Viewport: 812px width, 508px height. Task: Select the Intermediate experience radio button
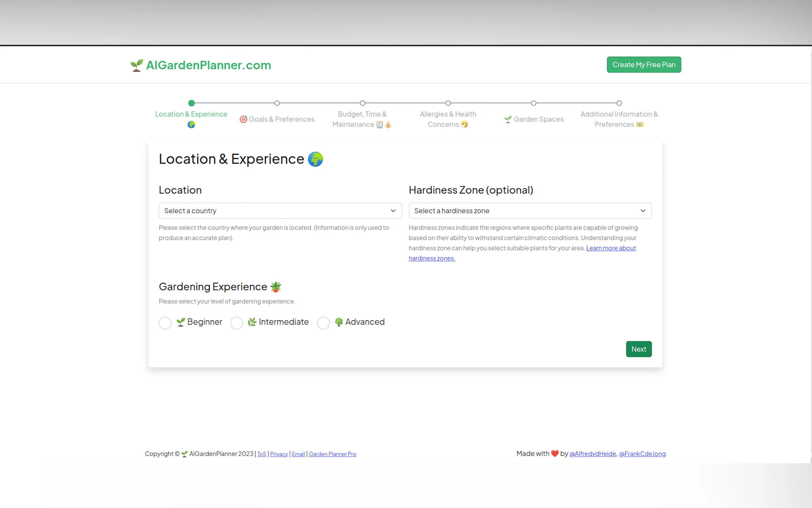[x=237, y=323]
